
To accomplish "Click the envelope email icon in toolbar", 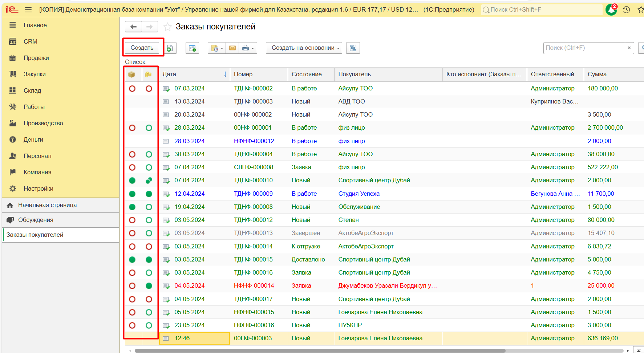I will click(x=232, y=48).
